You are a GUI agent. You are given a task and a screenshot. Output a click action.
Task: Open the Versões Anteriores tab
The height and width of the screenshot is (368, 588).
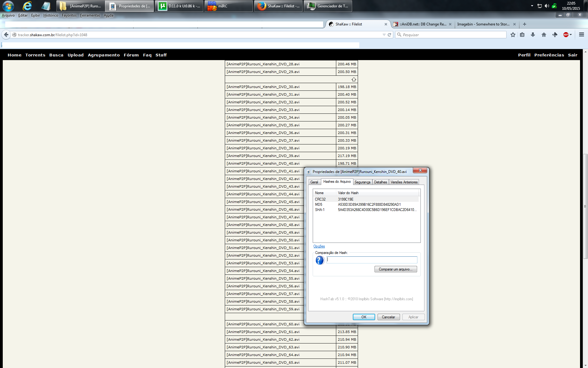click(x=404, y=182)
